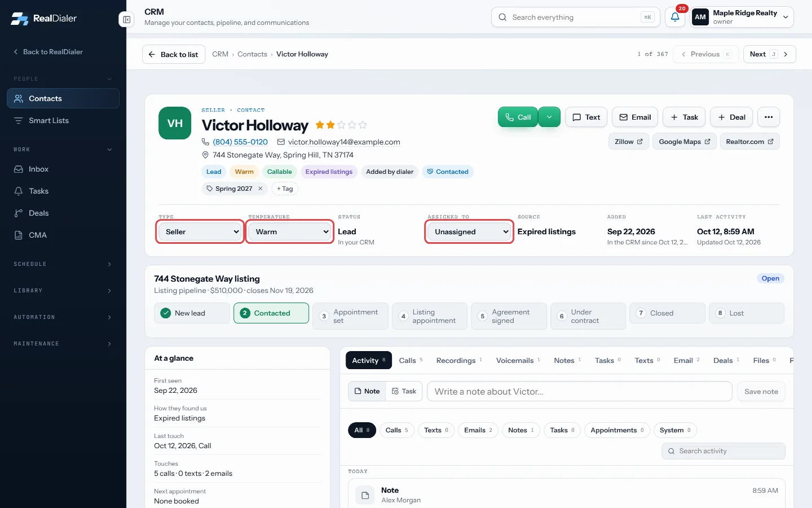Open Google Maps external link

(x=685, y=142)
